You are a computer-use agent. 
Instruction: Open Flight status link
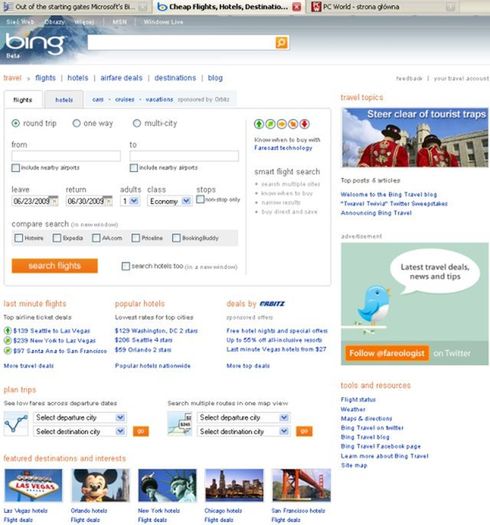click(x=358, y=399)
